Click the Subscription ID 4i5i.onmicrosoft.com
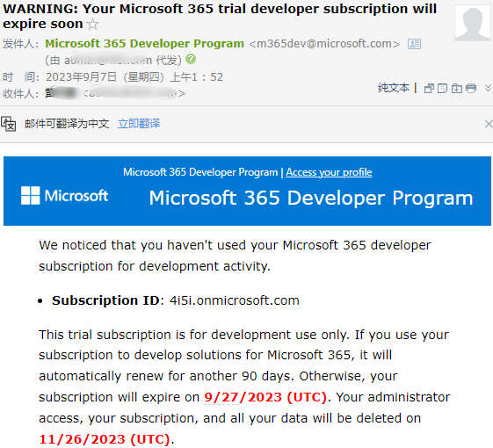Image resolution: width=493 pixels, height=448 pixels. [x=235, y=300]
